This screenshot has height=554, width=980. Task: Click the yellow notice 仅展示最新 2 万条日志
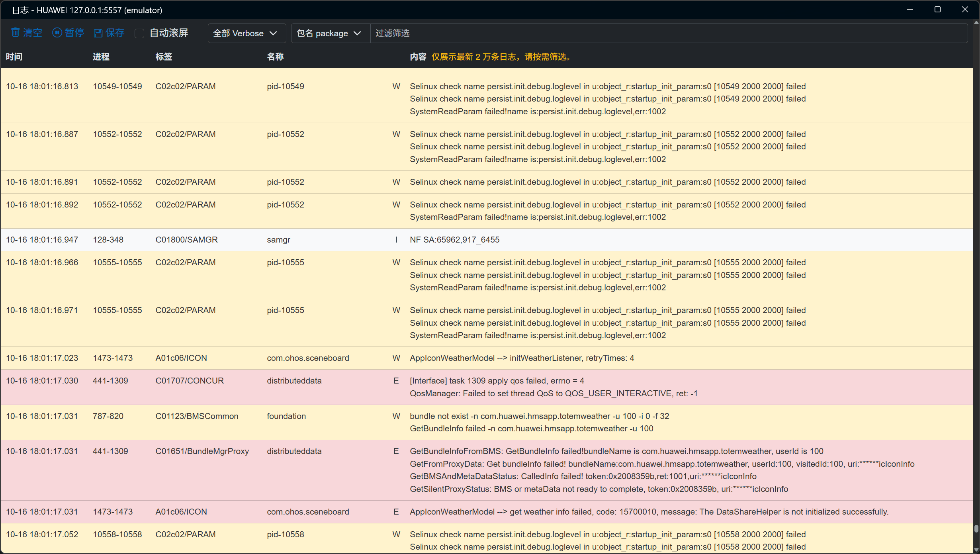[502, 57]
